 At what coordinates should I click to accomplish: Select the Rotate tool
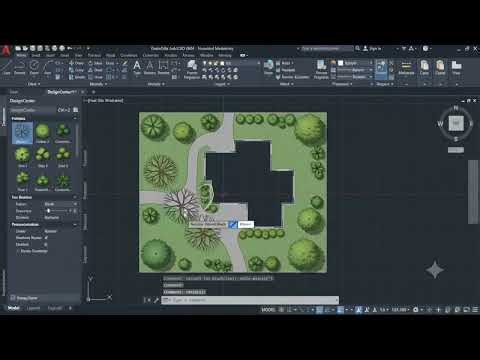click(95, 63)
